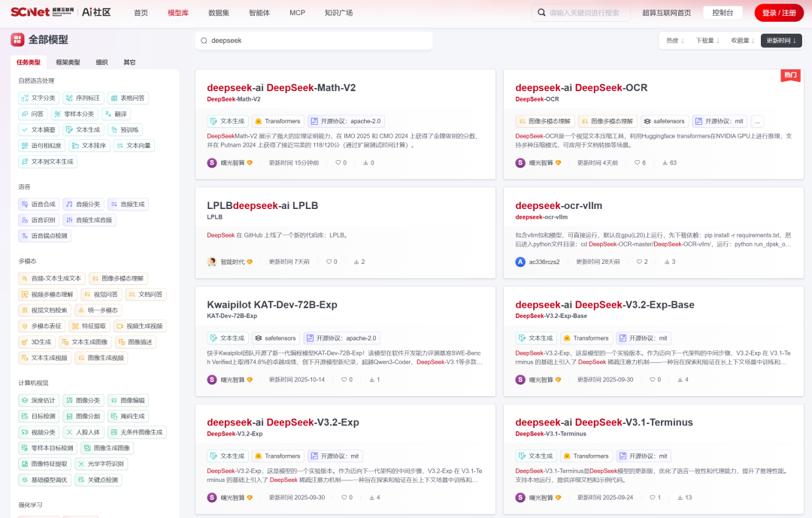Toggle the 人脸人体 filter chip
The height and width of the screenshot is (518, 812).
[83, 432]
